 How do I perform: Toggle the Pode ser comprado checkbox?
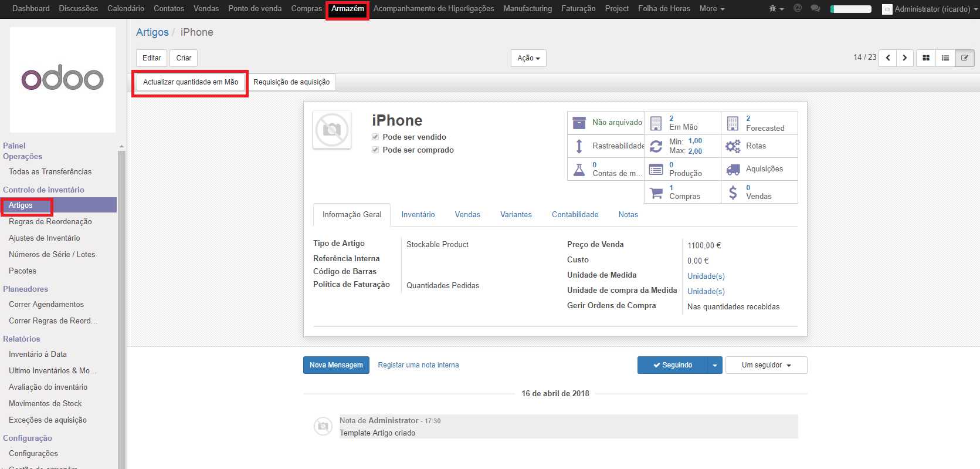pyautogui.click(x=375, y=150)
